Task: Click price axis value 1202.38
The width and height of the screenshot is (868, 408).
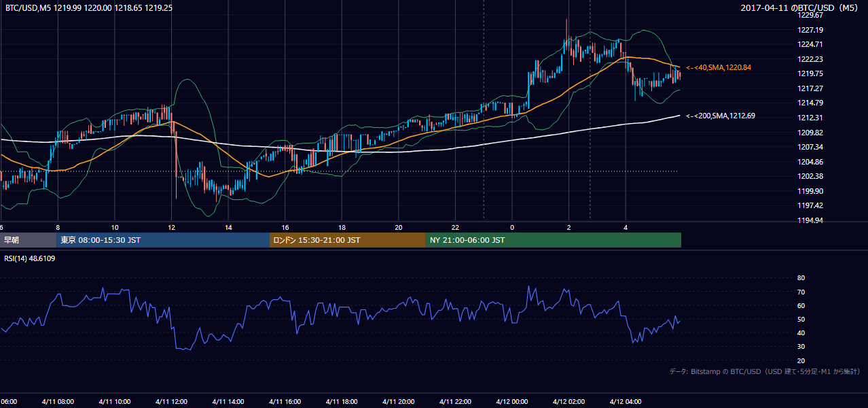Action: [811, 176]
